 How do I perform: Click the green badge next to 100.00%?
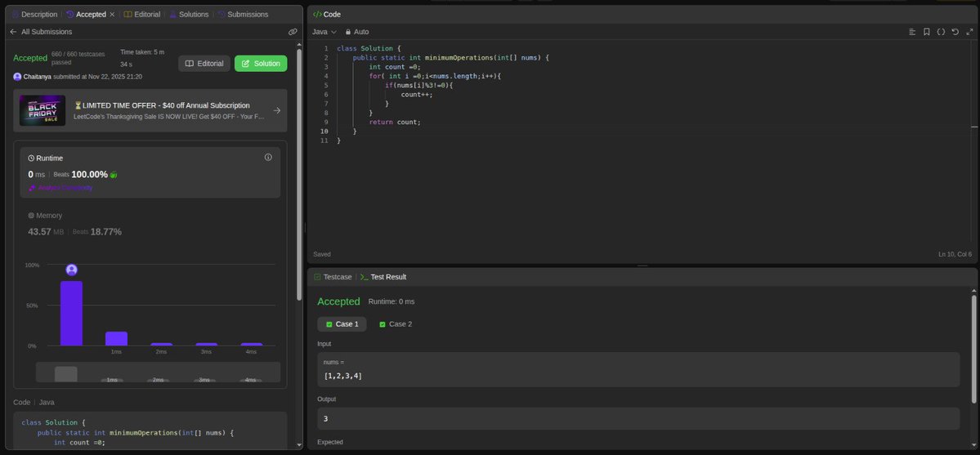click(114, 175)
